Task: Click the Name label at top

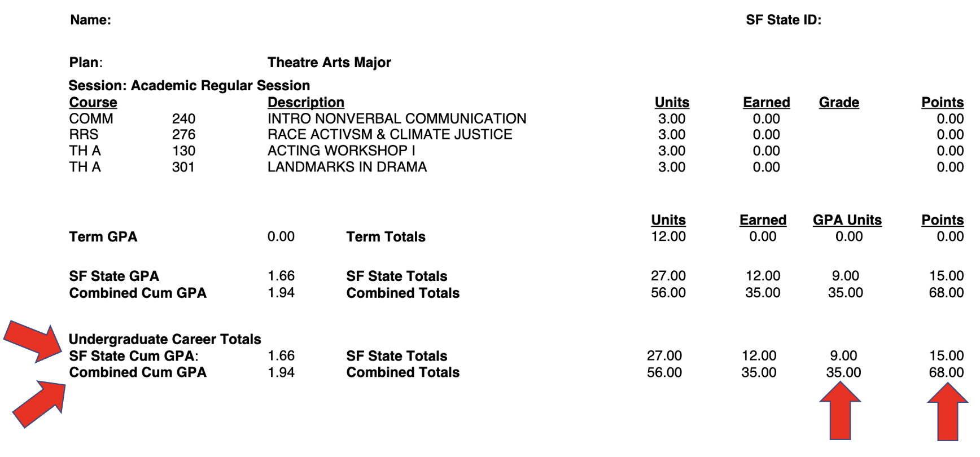Action: pyautogui.click(x=90, y=20)
